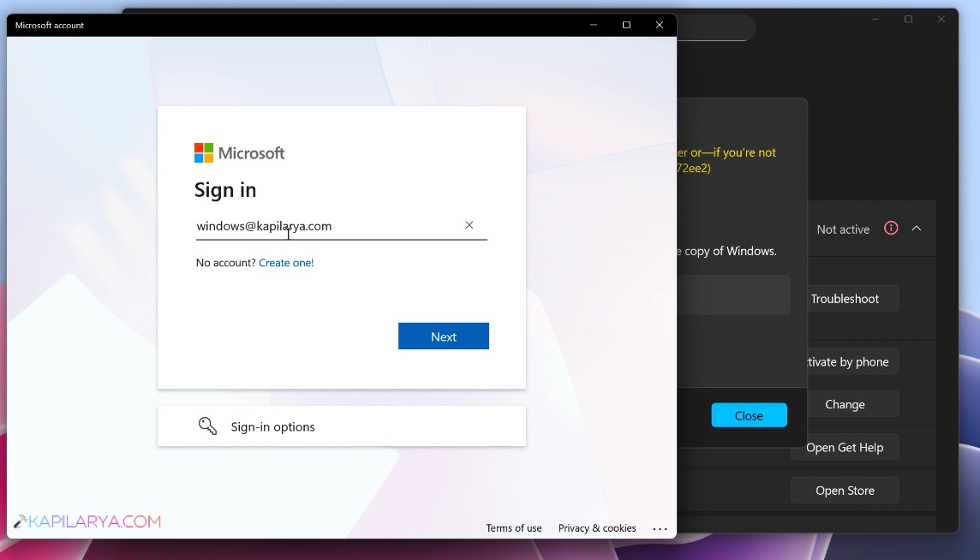980x560 pixels.
Task: Launch the Troubleshoot option
Action: tap(844, 298)
